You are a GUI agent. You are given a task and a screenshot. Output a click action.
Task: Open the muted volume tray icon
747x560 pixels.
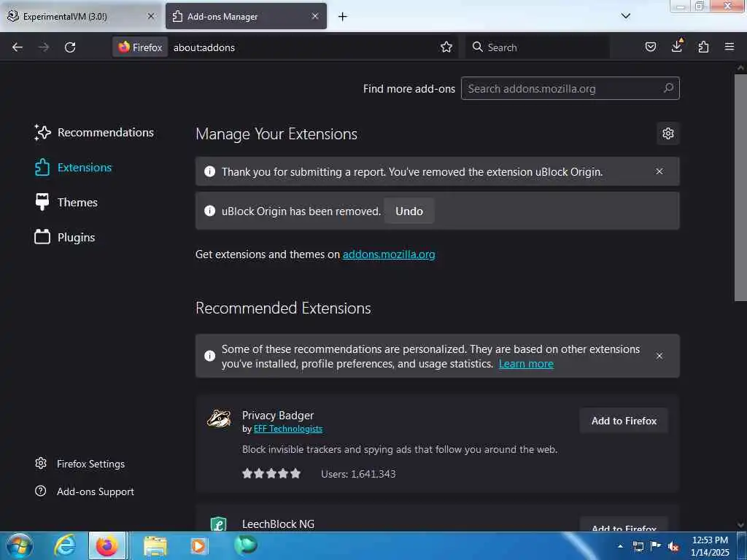673,547
